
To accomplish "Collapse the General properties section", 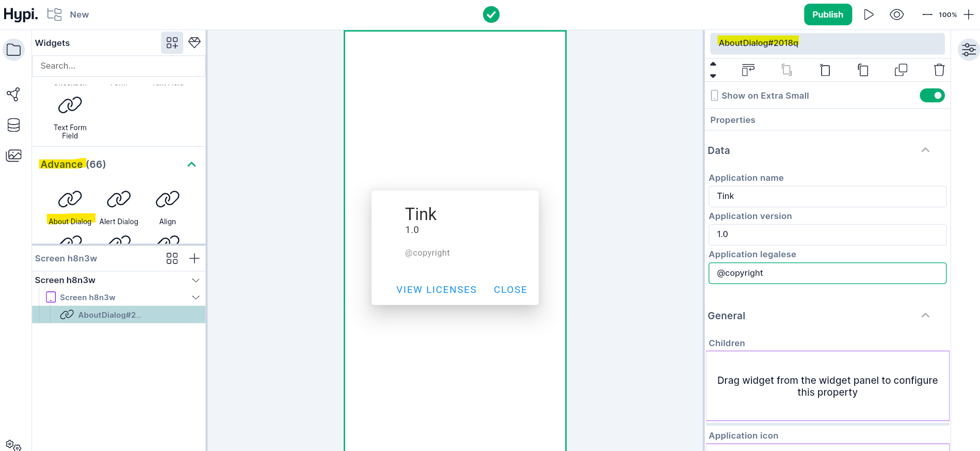I will click(925, 316).
